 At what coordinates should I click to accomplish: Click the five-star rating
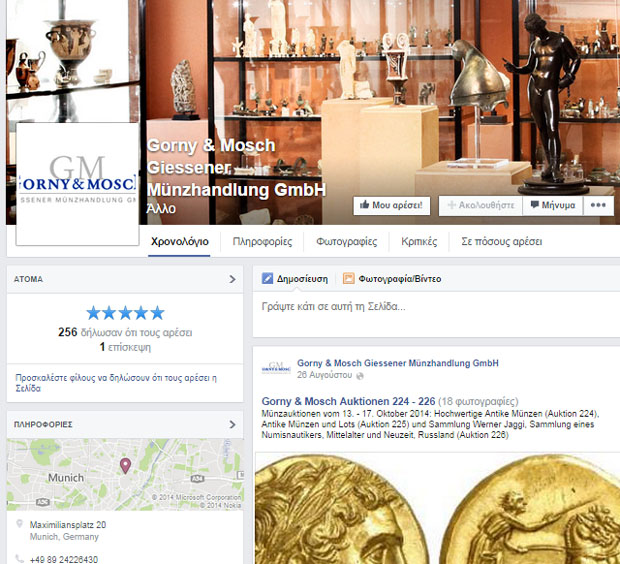coord(125,313)
